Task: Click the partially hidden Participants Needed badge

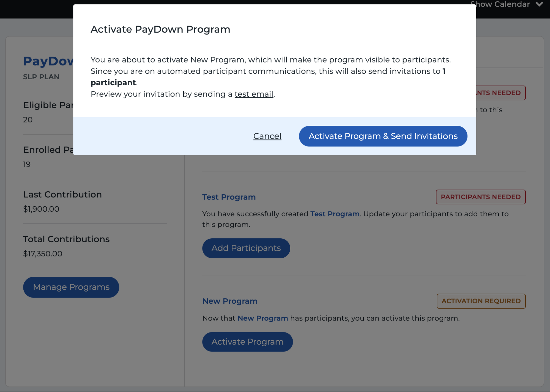Action: coord(501,93)
